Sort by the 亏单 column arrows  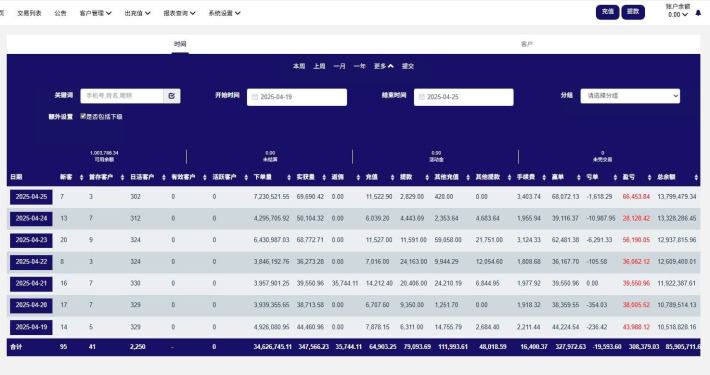pyautogui.click(x=615, y=177)
